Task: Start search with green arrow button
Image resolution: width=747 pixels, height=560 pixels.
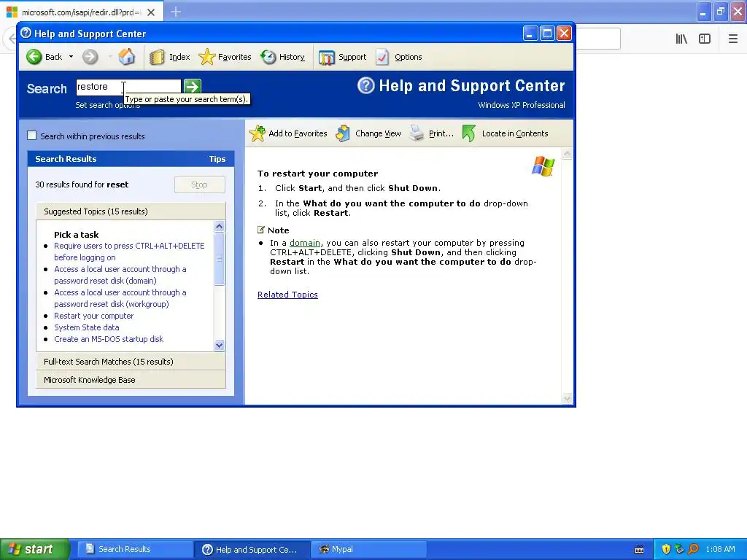Action: tap(193, 86)
